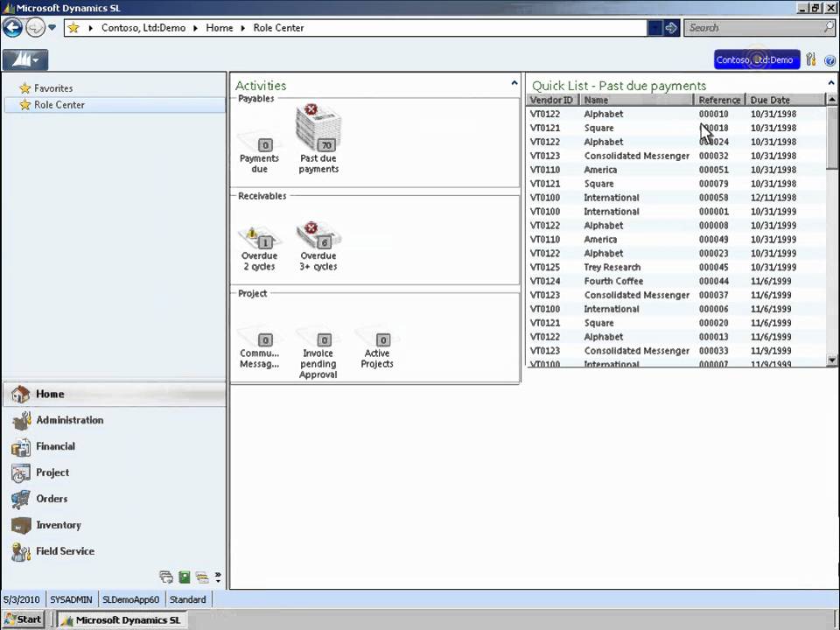Click the Inventory box icon
This screenshot has width=840, height=630.
tap(21, 526)
